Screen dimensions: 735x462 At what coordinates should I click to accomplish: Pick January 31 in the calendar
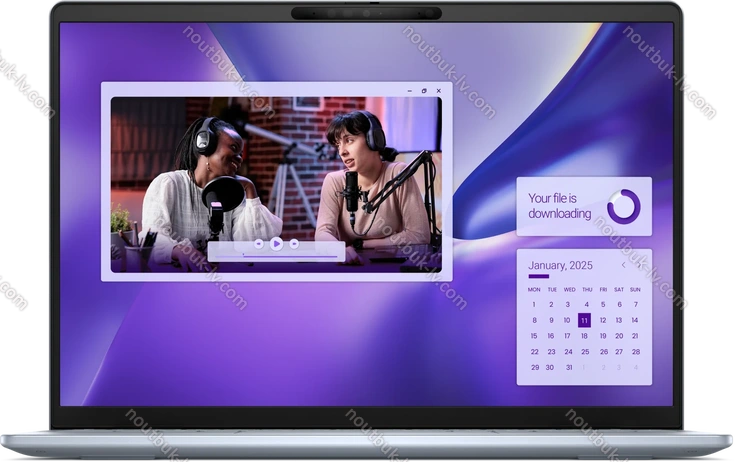click(569, 367)
